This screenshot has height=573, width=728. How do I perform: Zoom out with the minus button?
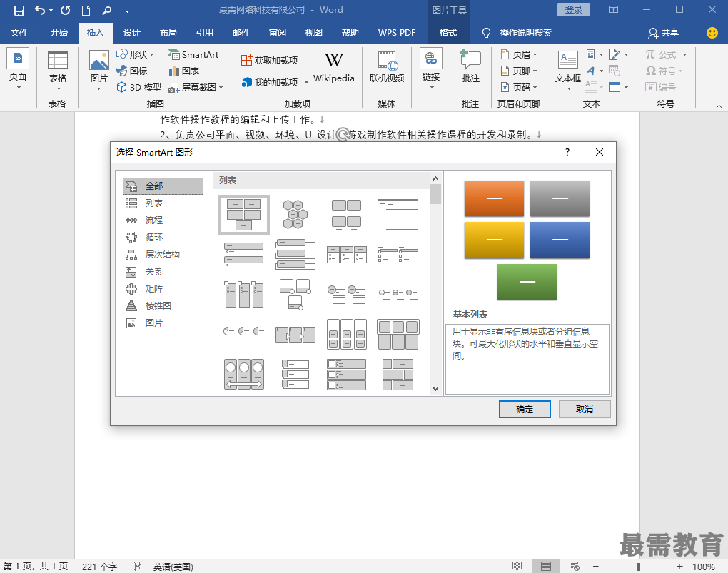pyautogui.click(x=596, y=567)
